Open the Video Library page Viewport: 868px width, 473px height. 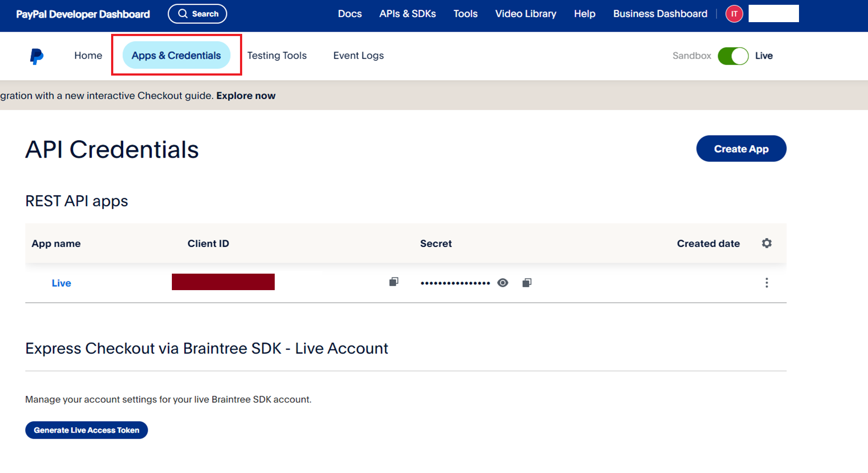tap(526, 14)
